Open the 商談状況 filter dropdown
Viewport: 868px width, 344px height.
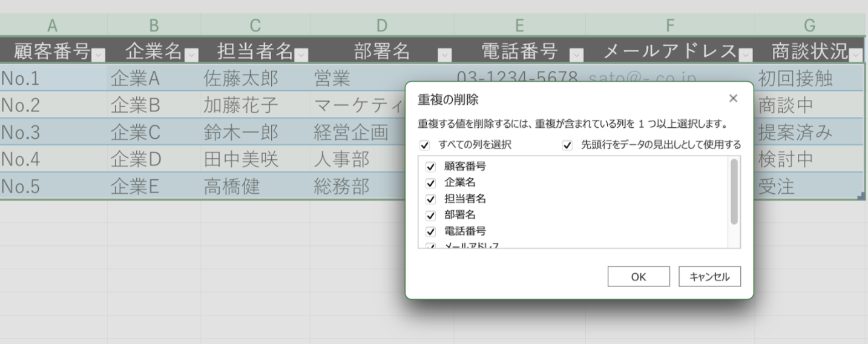click(855, 56)
